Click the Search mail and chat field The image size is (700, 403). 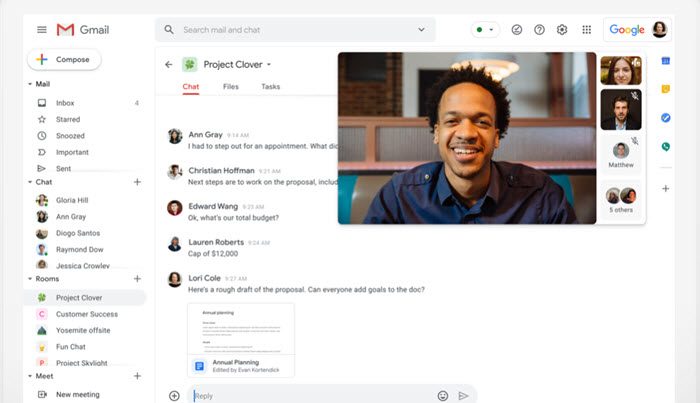tap(295, 29)
